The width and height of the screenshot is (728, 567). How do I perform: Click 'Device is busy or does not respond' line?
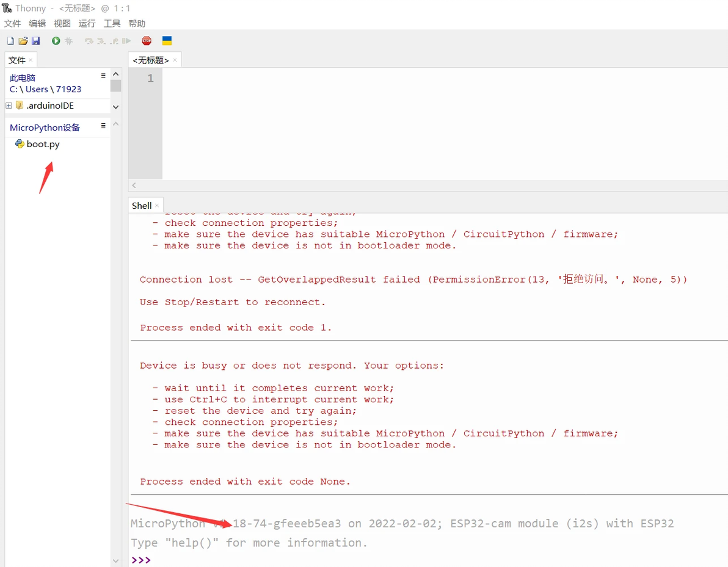pyautogui.click(x=291, y=366)
